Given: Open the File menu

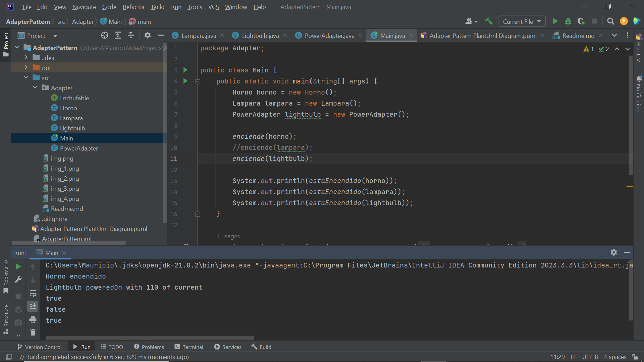Looking at the screenshot, I should 27,7.
